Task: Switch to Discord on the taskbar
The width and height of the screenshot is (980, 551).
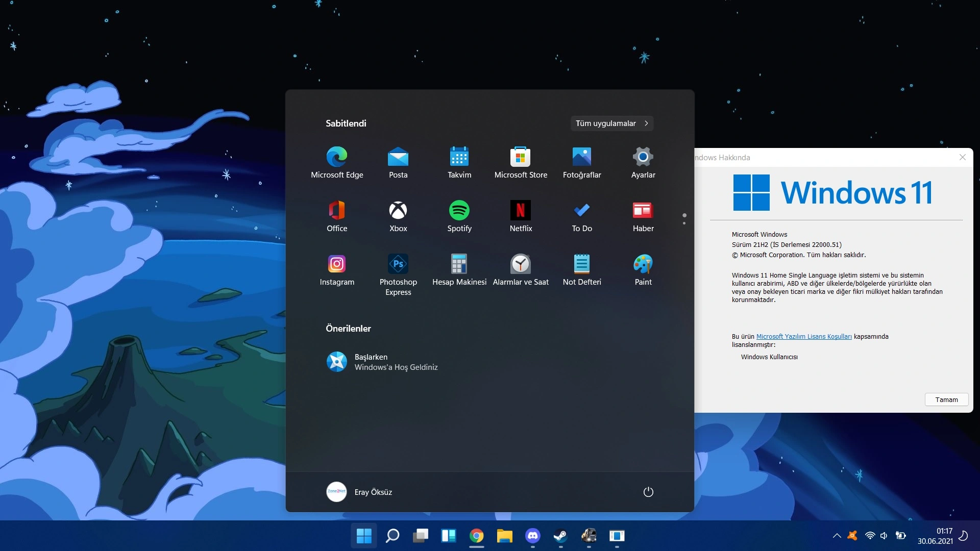Action: point(532,536)
